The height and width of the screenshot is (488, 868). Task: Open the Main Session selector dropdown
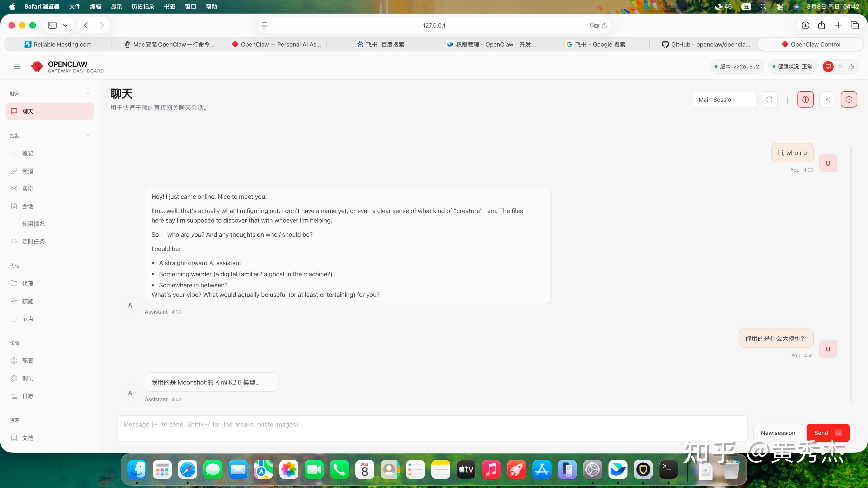pos(724,99)
